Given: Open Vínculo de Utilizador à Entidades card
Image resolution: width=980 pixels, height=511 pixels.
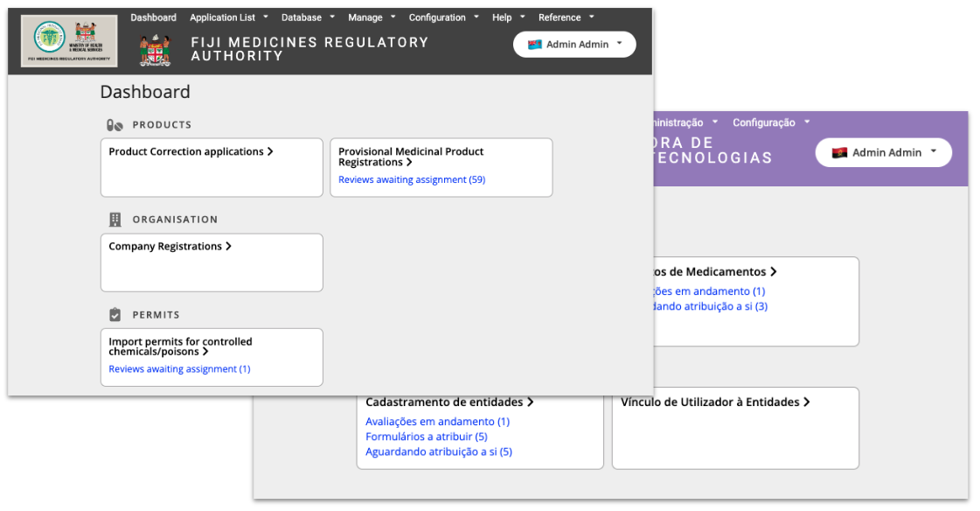Looking at the screenshot, I should [x=735, y=429].
